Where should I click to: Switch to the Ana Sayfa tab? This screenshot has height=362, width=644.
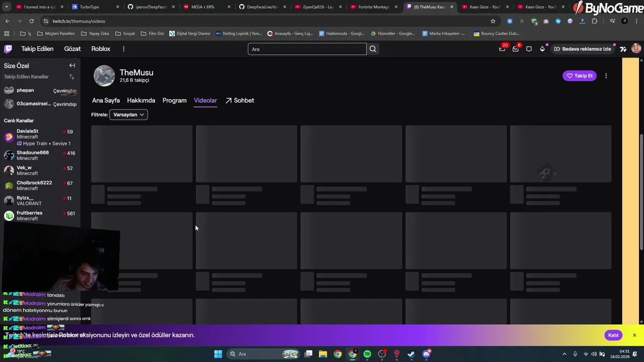[x=106, y=101]
